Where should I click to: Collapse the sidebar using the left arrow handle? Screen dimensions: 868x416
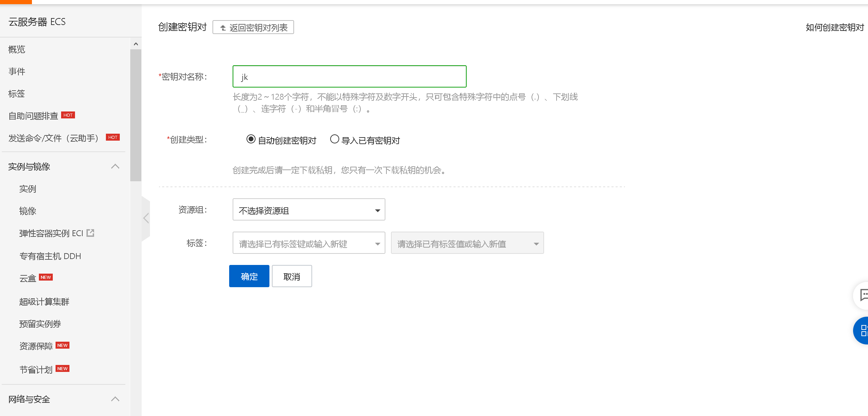click(146, 218)
